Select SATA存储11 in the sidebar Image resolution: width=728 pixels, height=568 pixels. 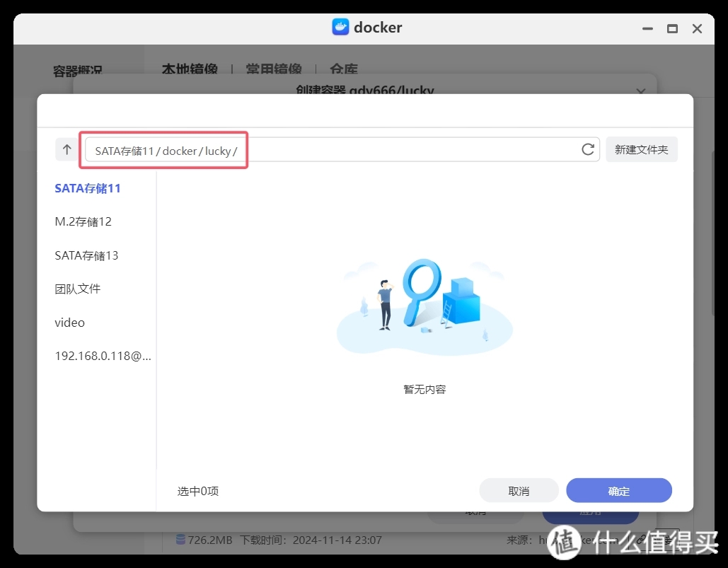[88, 188]
